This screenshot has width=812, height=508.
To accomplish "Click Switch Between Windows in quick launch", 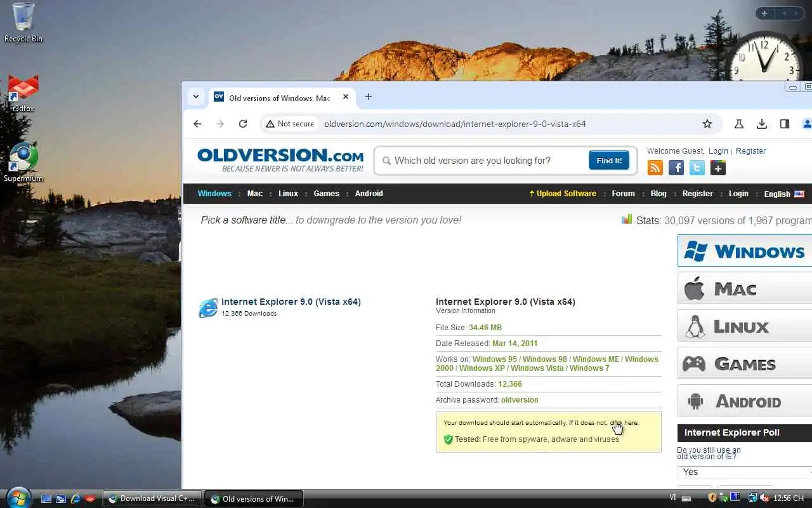I will pos(61,499).
